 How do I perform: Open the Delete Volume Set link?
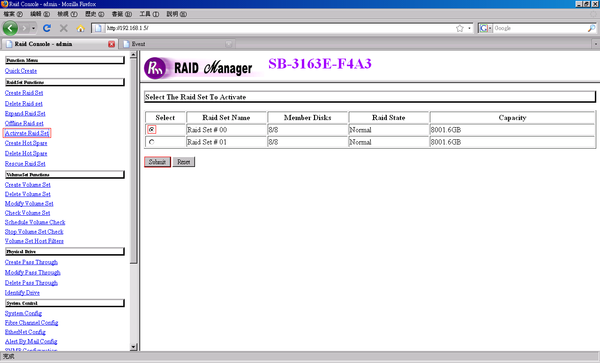click(28, 194)
